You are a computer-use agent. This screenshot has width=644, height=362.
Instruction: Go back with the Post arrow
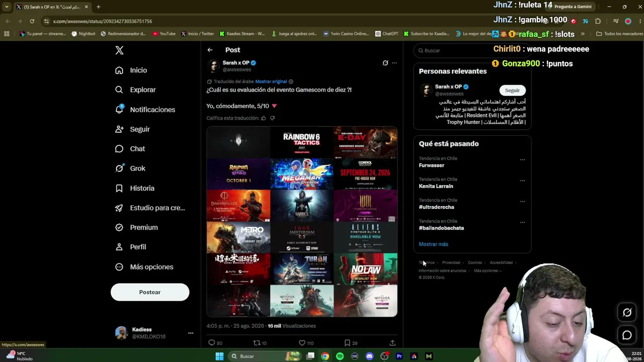210,50
